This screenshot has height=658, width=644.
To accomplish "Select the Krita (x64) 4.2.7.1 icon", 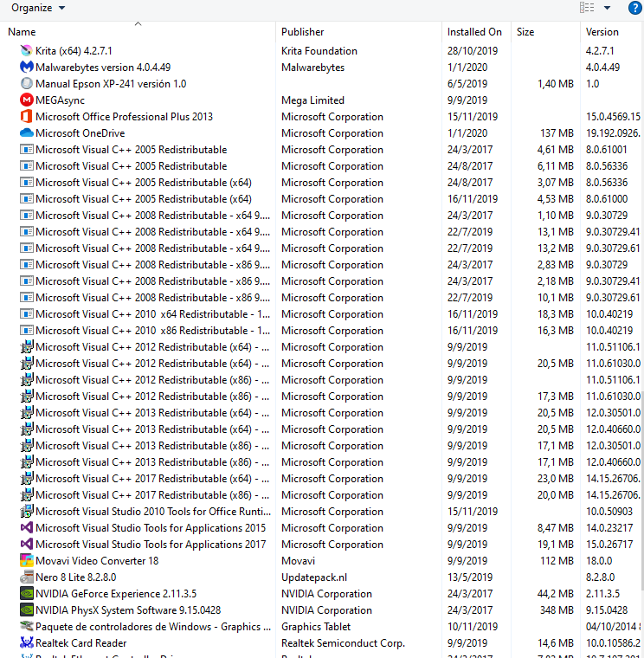I will (27, 51).
